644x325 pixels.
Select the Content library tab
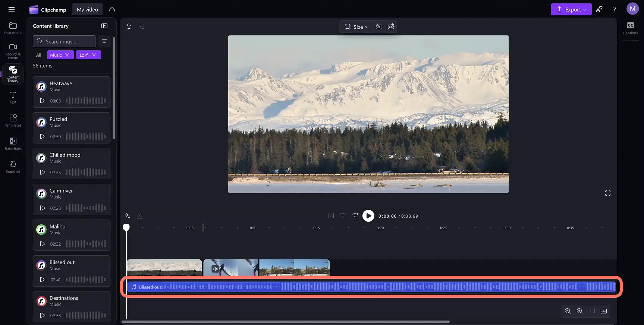click(x=13, y=74)
